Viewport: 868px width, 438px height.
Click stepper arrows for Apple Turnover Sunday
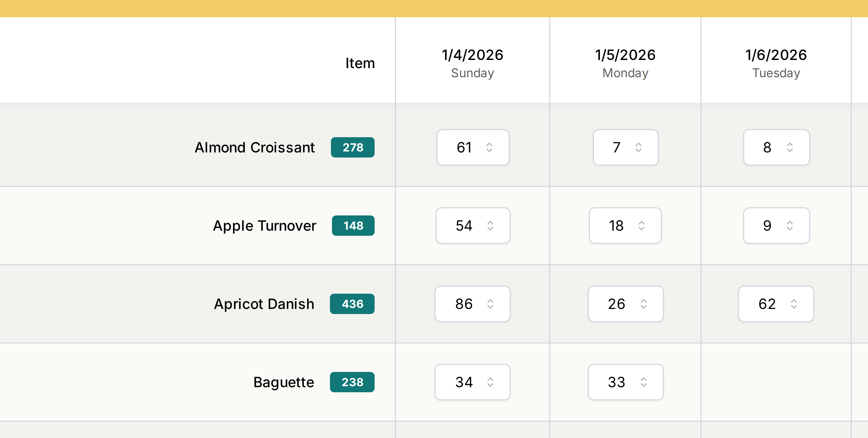pos(490,226)
